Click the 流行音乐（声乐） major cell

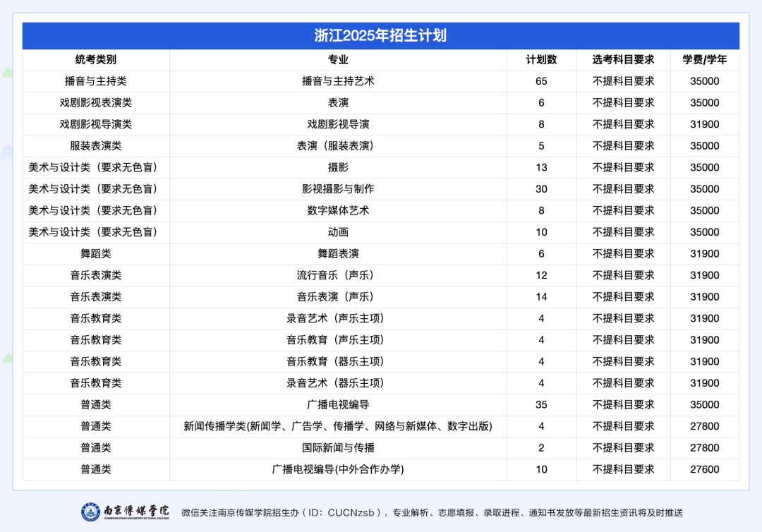pyautogui.click(x=338, y=275)
